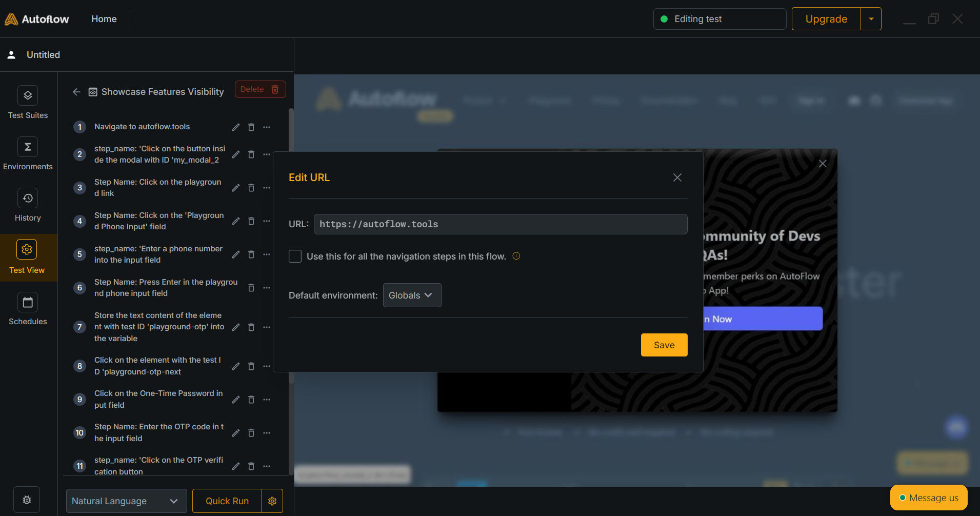
Task: Delete step 6 Press Enter trash icon
Action: (x=251, y=288)
